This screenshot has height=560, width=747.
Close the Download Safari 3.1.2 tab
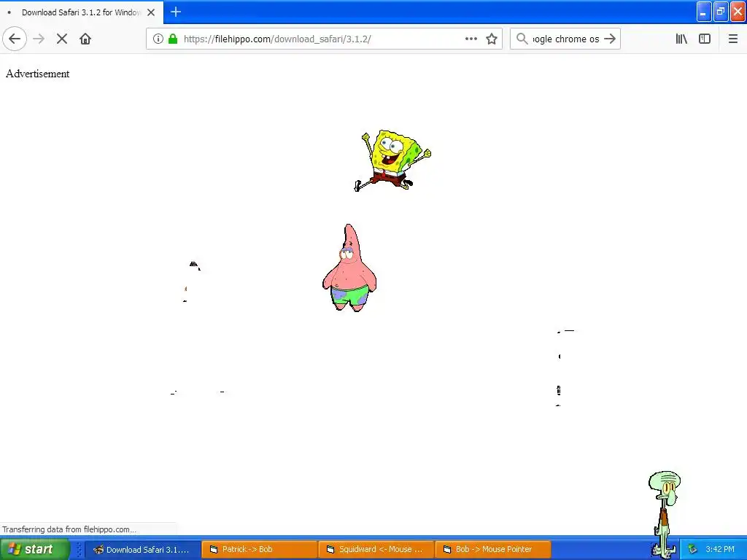[151, 12]
